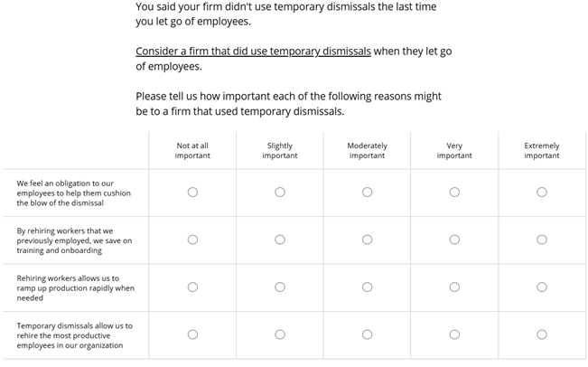Viewport: 588px width, 367px height.
Task: Select 'Not at all important' for rehiring most productive employees
Action: [x=192, y=334]
